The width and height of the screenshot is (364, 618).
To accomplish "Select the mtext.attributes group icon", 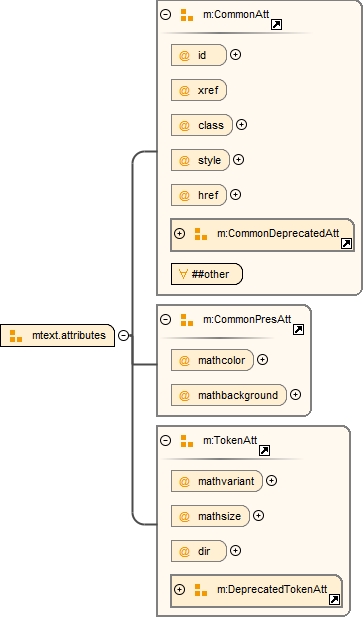I will click(16, 336).
